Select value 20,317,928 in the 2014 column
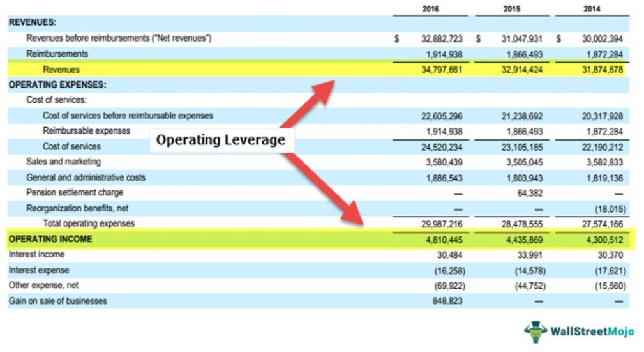The height and width of the screenshot is (352, 644). pyautogui.click(x=602, y=116)
